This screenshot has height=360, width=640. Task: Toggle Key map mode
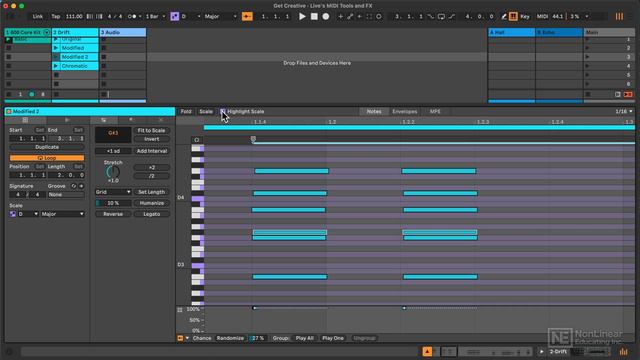tap(525, 16)
